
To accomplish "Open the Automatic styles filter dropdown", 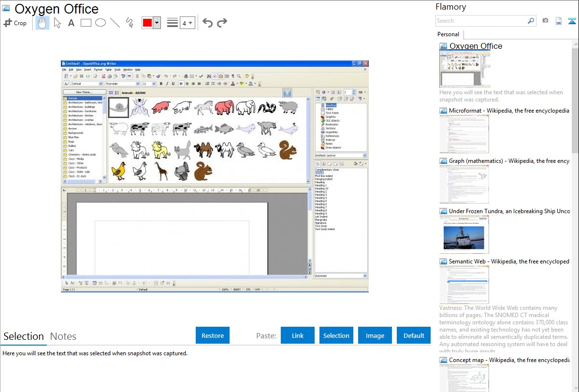I will (x=364, y=276).
